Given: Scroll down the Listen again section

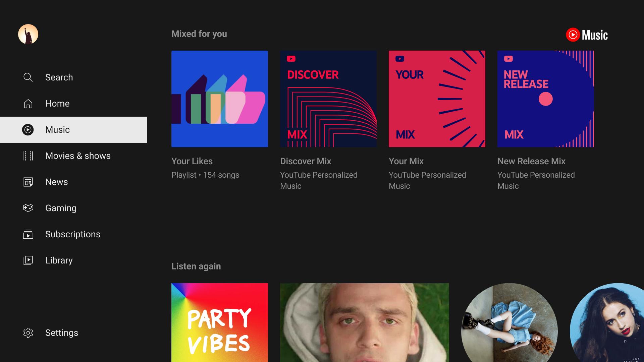Looking at the screenshot, I should point(196,266).
